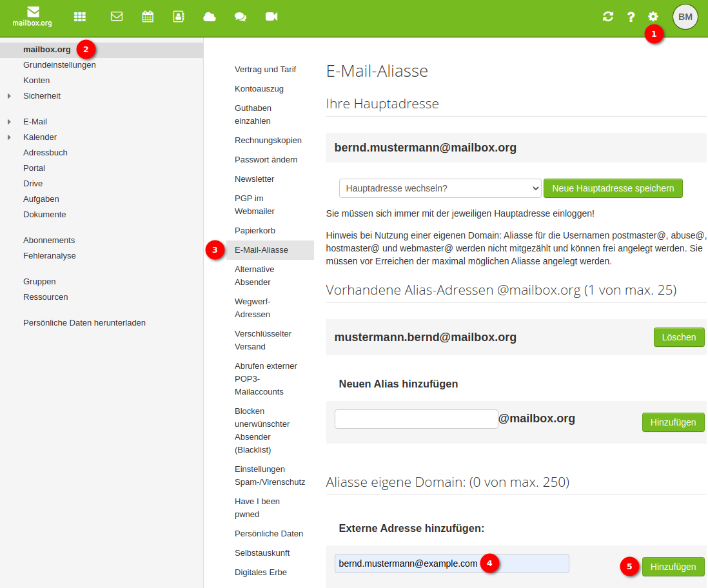Open the BM user account avatar
Image resolution: width=708 pixels, height=588 pixels.
click(x=685, y=17)
